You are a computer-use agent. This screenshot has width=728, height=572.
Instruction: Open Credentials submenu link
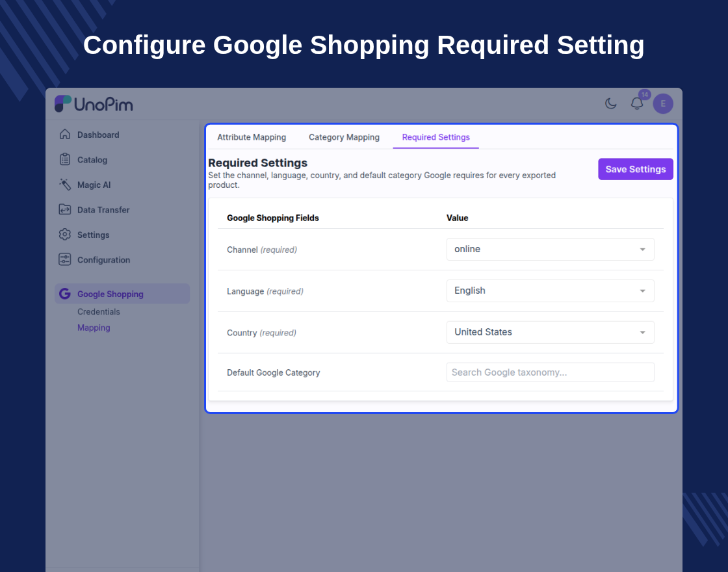(98, 311)
